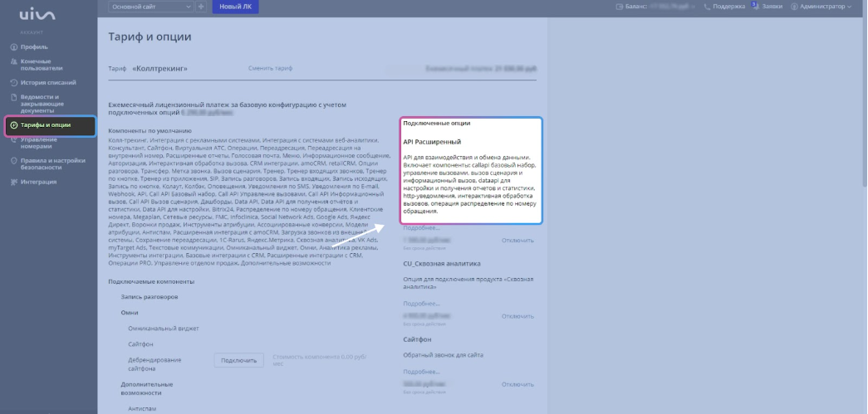Open Заявки notifications in the header
Screen dimensions: 868x414
pos(772,7)
